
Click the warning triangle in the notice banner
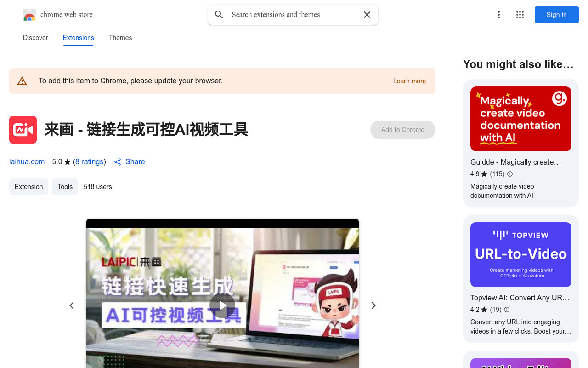[x=22, y=80]
